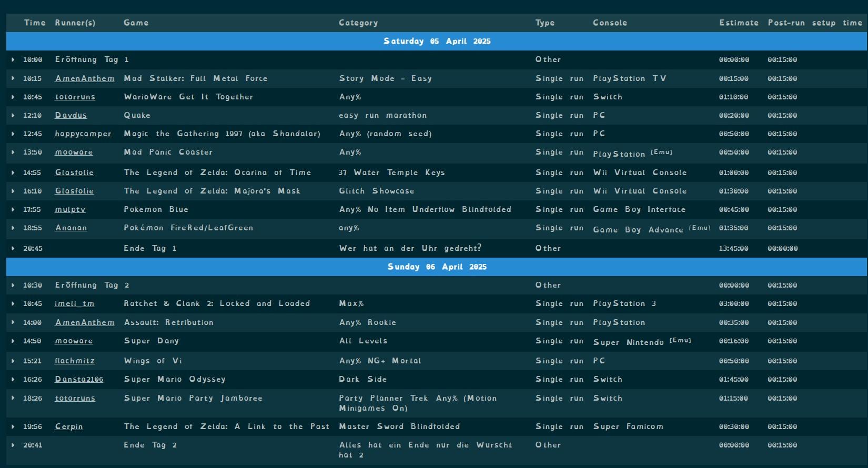Open Glasfolie link in Ocarina of Time row
Image resolution: width=868 pixels, height=468 pixels.
point(74,172)
